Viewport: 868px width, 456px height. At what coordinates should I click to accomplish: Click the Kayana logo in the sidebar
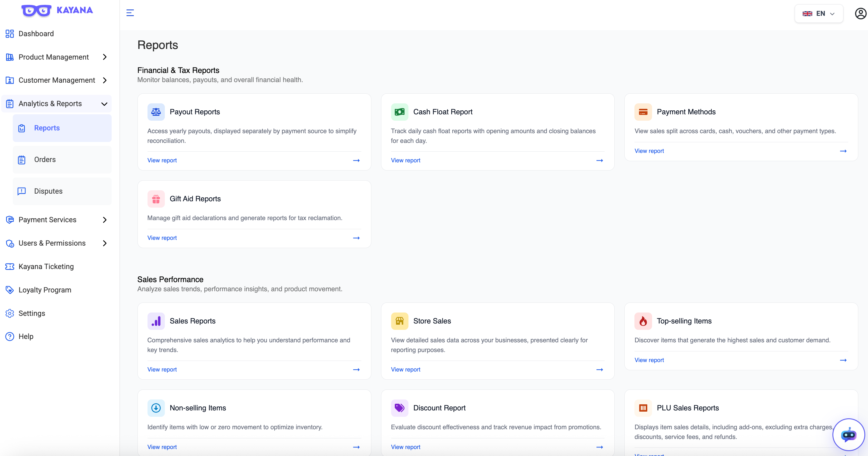click(57, 10)
